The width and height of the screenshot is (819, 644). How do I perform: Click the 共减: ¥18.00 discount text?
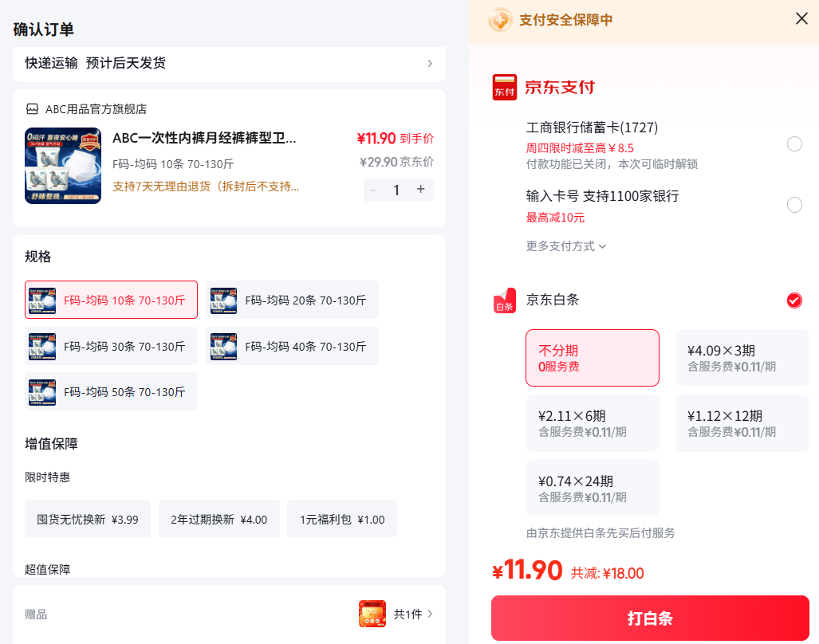tap(607, 573)
